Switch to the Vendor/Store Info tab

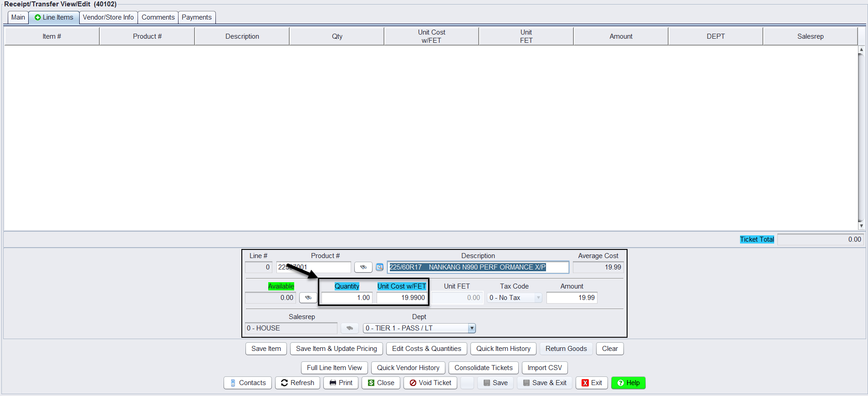coord(108,17)
